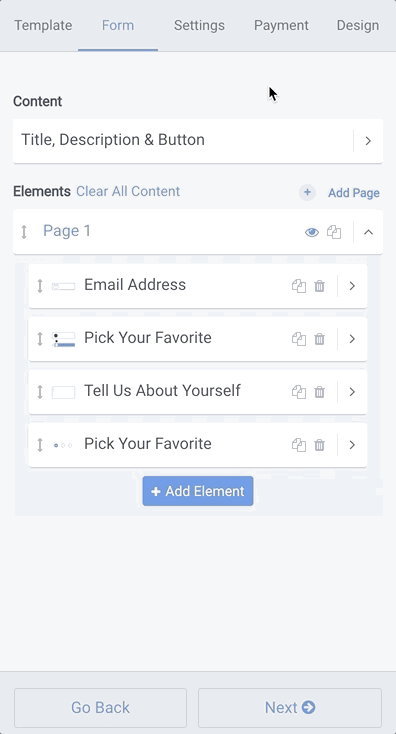396x734 pixels.
Task: Collapse the Page 1 section
Action: click(x=368, y=232)
